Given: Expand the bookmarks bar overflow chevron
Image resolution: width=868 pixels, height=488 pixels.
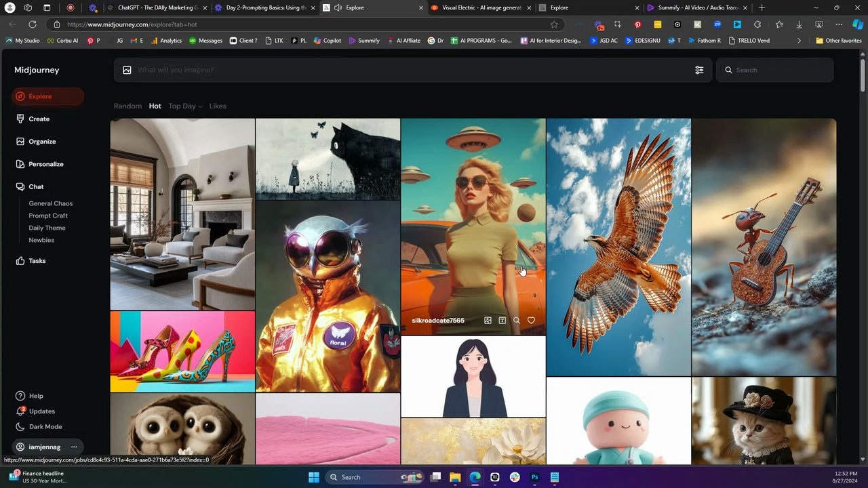Looking at the screenshot, I should [x=799, y=41].
